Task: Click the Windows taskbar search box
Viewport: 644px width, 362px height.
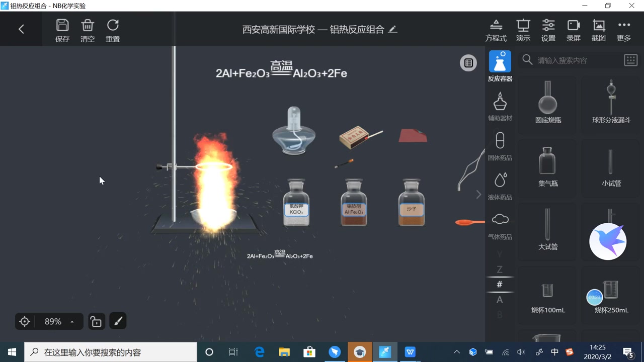Action: coord(111,352)
